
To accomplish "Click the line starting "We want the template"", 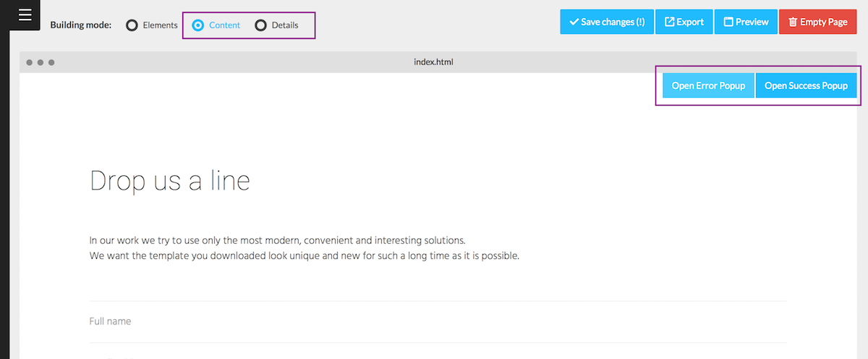I will [x=304, y=255].
